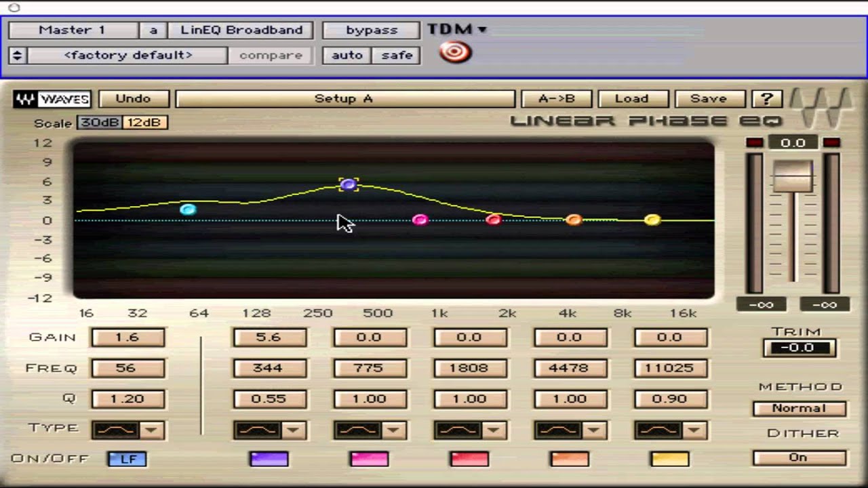Click the 1.6 gain value field
The height and width of the screenshot is (488, 868).
click(128, 338)
